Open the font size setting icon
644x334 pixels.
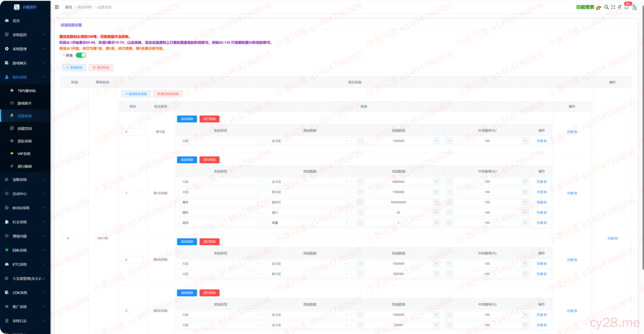619,7
